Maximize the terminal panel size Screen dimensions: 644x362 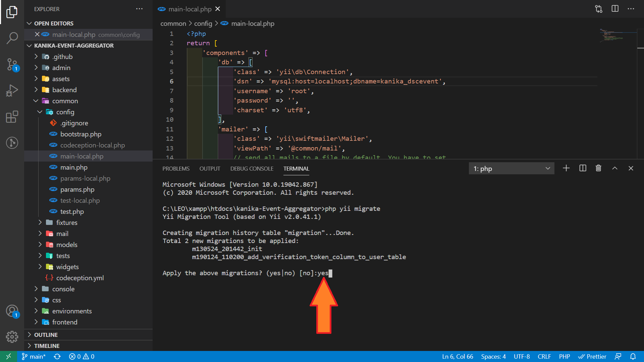pyautogui.click(x=615, y=168)
